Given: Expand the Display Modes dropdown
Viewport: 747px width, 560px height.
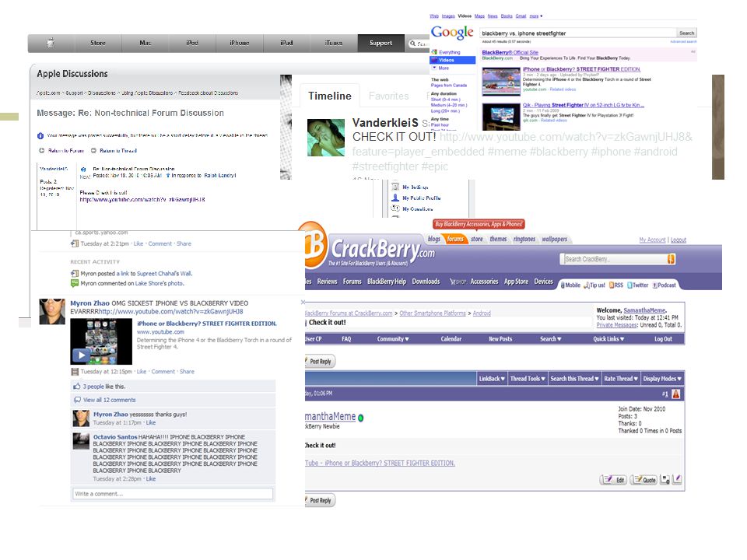Looking at the screenshot, I should click(x=662, y=379).
